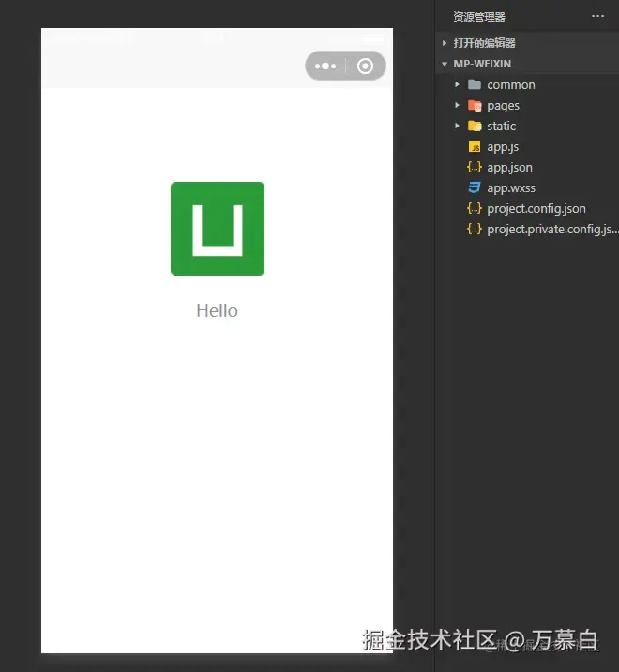The width and height of the screenshot is (619, 672).
Task: Select the pages folder name
Action: coord(504,106)
